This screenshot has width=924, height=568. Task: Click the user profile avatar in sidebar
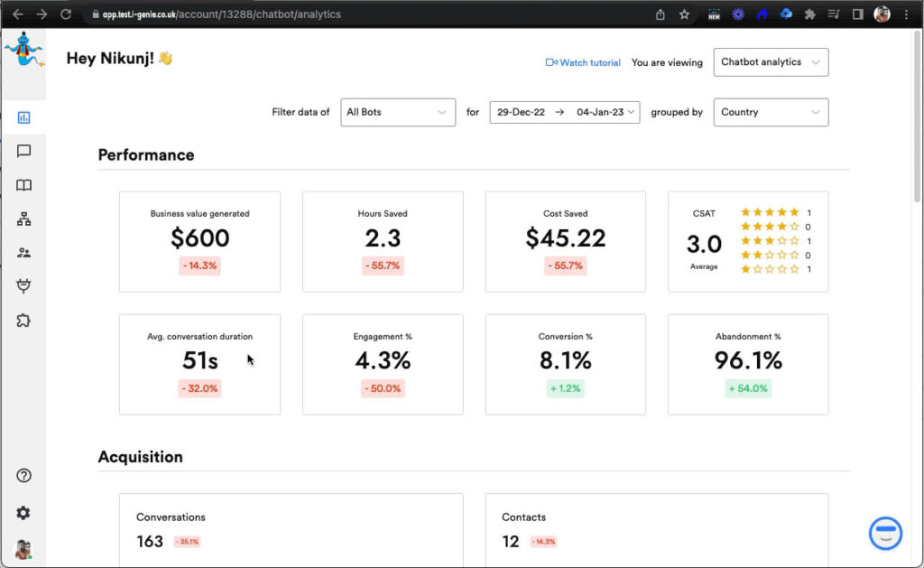[x=23, y=549]
